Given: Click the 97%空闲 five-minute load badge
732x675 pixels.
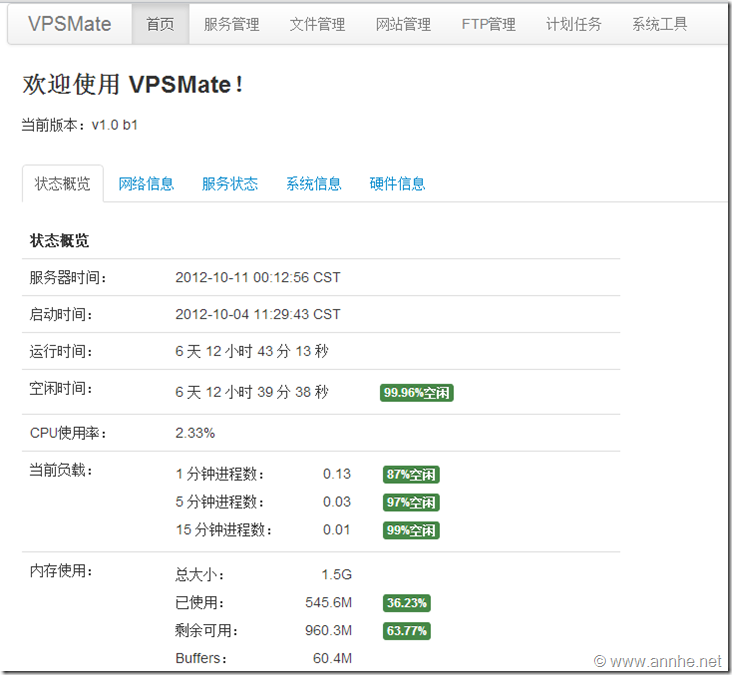Looking at the screenshot, I should [411, 502].
